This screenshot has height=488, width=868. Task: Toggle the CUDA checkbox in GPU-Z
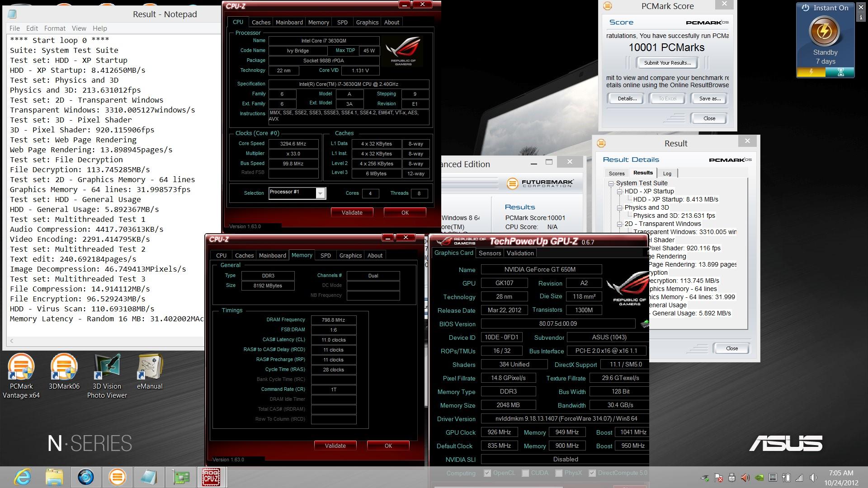point(525,473)
